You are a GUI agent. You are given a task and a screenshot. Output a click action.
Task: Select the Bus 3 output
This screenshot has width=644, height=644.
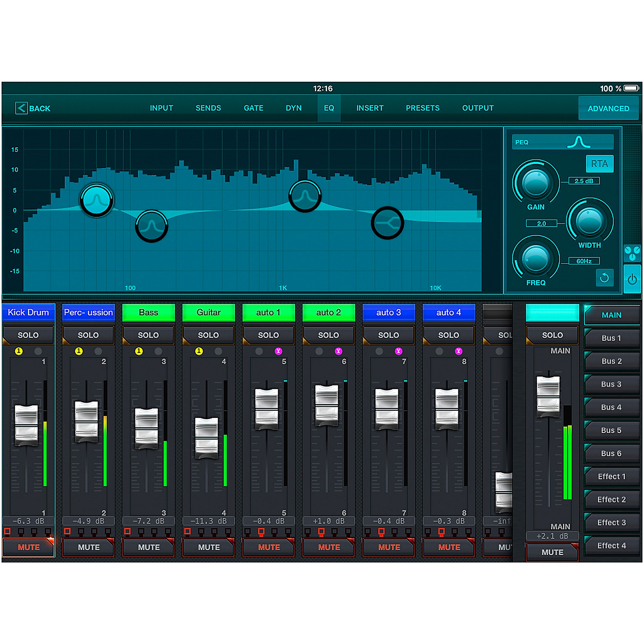(612, 384)
